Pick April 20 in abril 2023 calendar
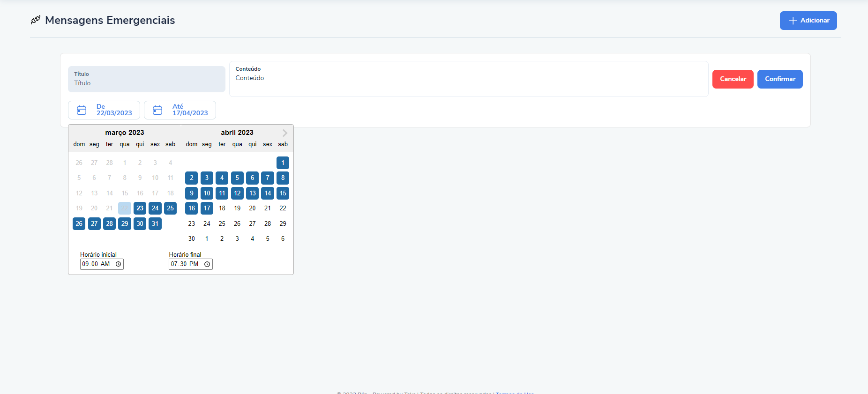 click(x=252, y=208)
